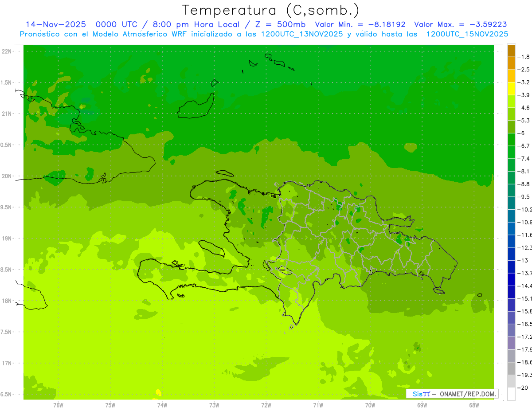The image size is (532, 411).
Task: Click the legend value "-16.5"
Action: pos(524,324)
